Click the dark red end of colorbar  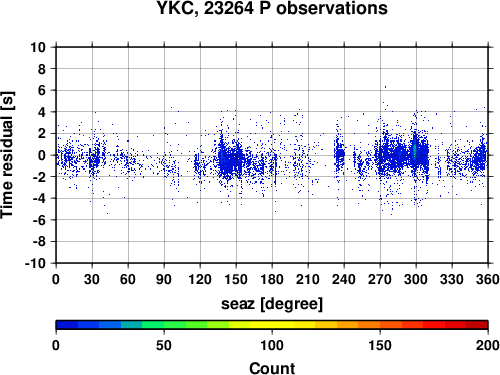pos(477,325)
